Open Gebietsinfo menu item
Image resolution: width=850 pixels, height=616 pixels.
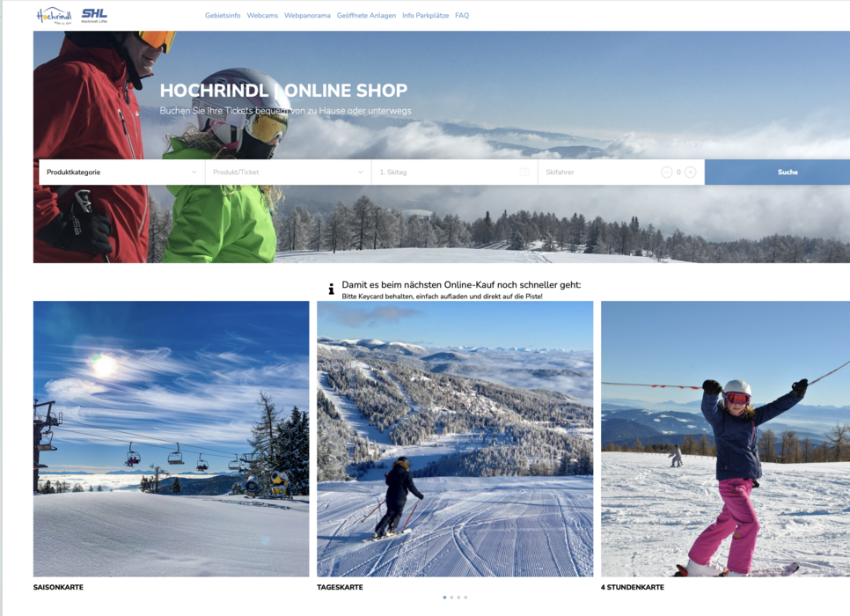point(223,15)
